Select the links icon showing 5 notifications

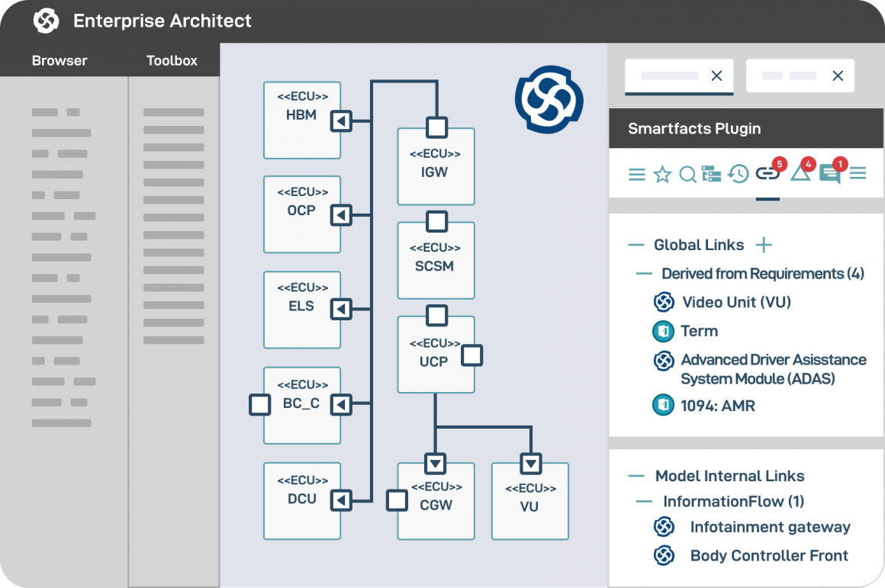[766, 174]
